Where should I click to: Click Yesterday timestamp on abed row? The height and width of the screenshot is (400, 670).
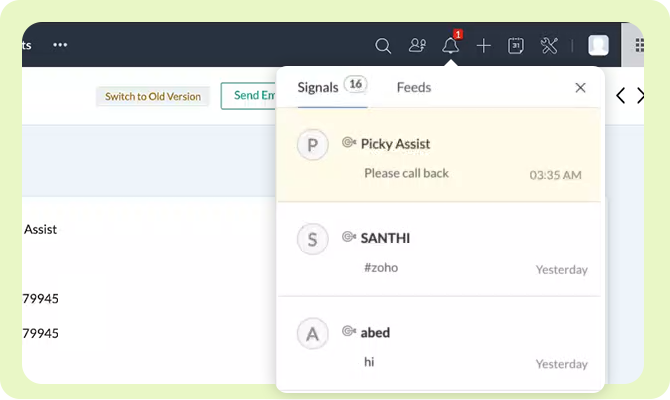561,364
